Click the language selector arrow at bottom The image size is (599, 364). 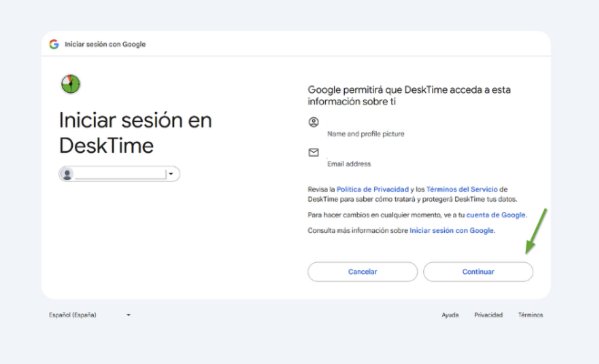click(x=128, y=315)
